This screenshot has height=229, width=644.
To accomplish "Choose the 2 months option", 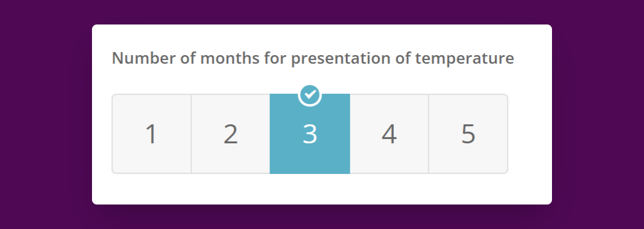I will pyautogui.click(x=231, y=134).
